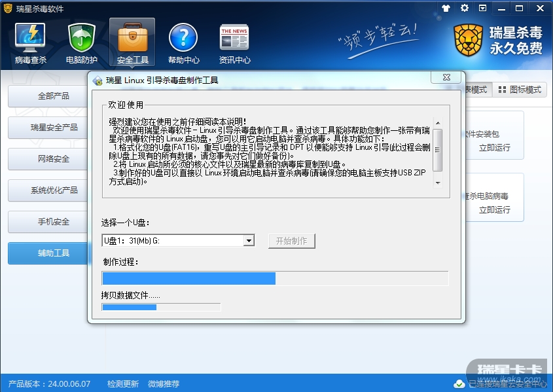Close the Linux boot disk tool dialog
Screen dimensions: 553x392
point(446,77)
